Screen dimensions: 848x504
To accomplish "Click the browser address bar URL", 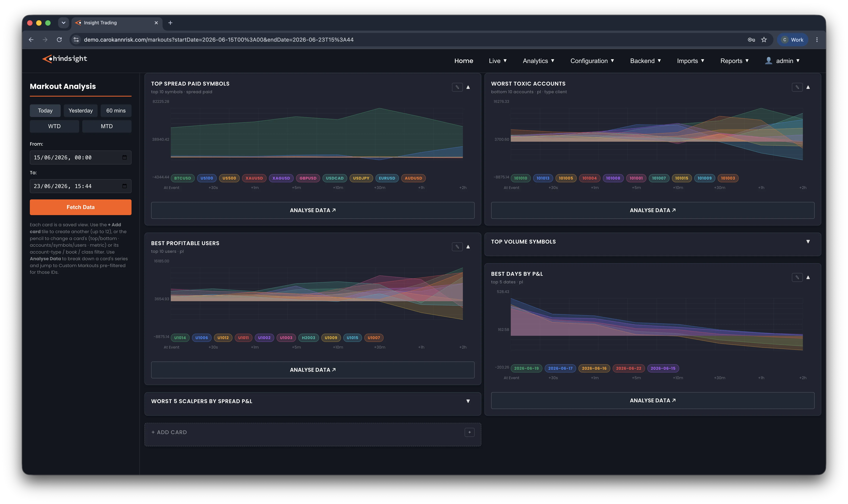I will click(x=219, y=40).
